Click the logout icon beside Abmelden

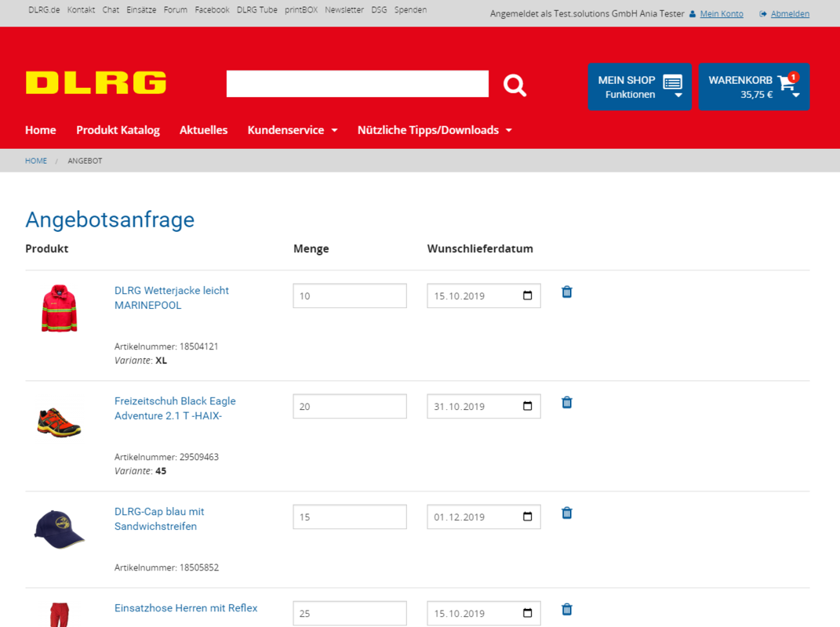pos(763,14)
